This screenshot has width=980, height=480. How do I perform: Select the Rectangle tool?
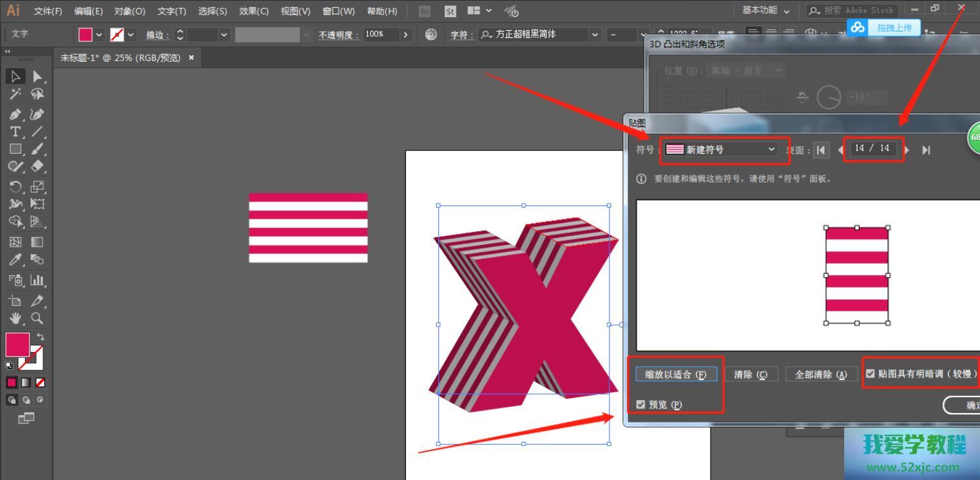(16, 150)
